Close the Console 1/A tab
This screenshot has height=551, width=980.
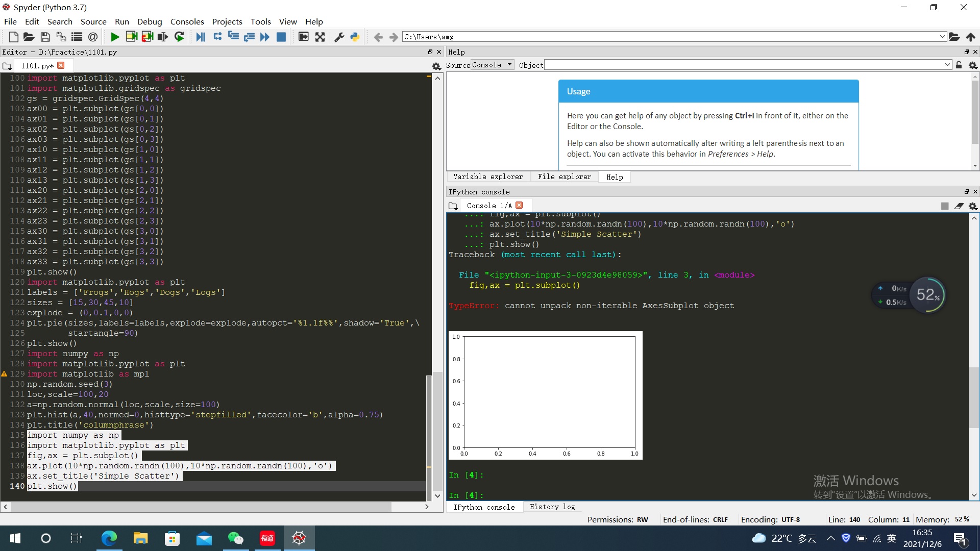tap(519, 205)
